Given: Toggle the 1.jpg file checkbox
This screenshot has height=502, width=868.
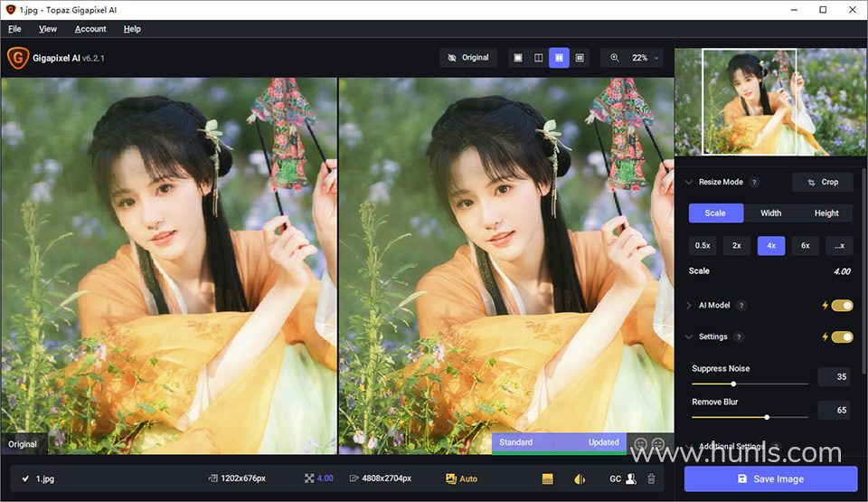Looking at the screenshot, I should tap(25, 478).
